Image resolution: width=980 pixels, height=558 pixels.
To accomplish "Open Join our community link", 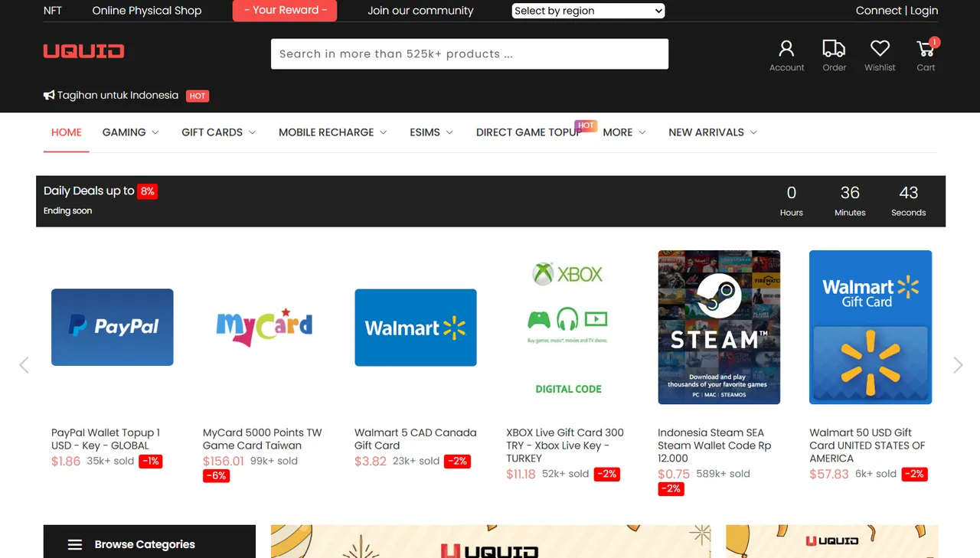I will 420,11.
